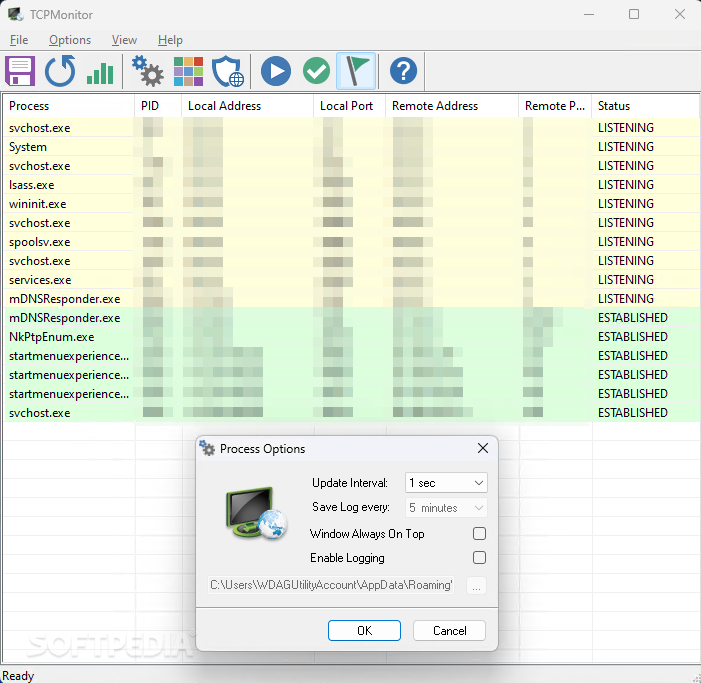Click the green checkmark toolbar icon
The height and width of the screenshot is (683, 701).
tap(316, 71)
